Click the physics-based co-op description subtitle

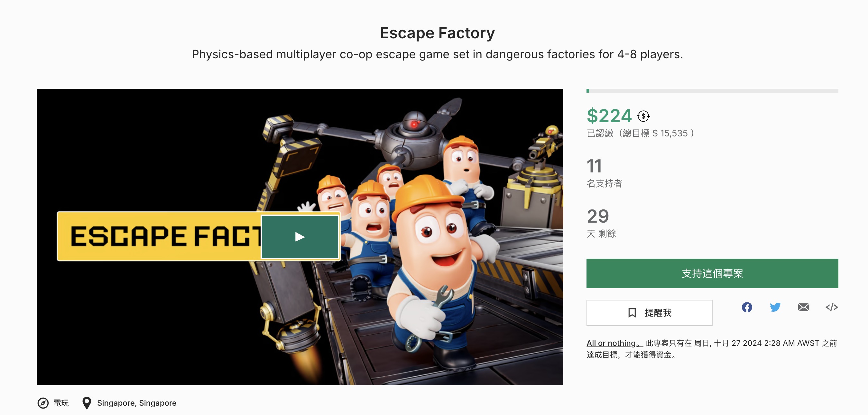click(437, 54)
